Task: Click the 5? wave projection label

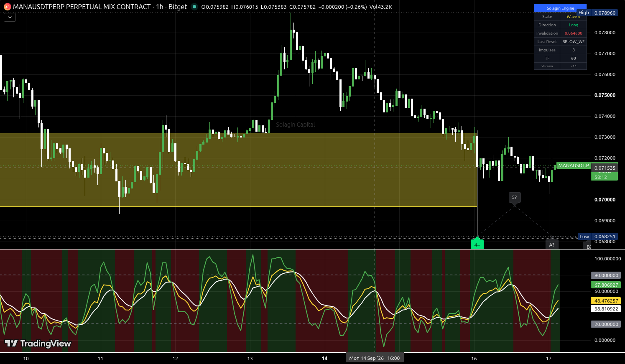Action: pyautogui.click(x=514, y=197)
